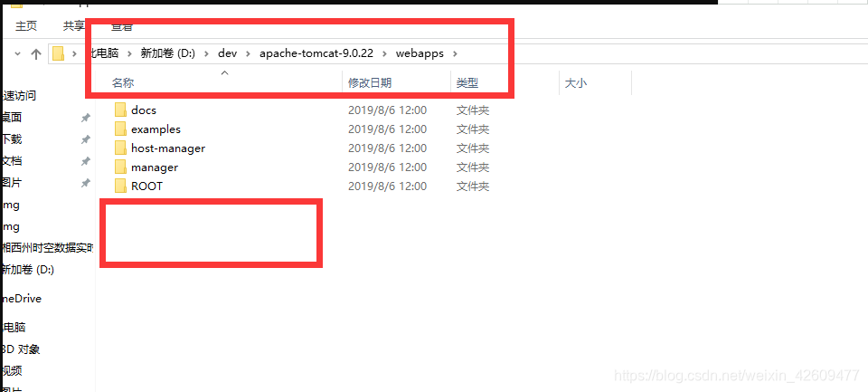Screen dimensions: 868x392
Task: Click the folder icon in address bar
Action: [x=58, y=53]
